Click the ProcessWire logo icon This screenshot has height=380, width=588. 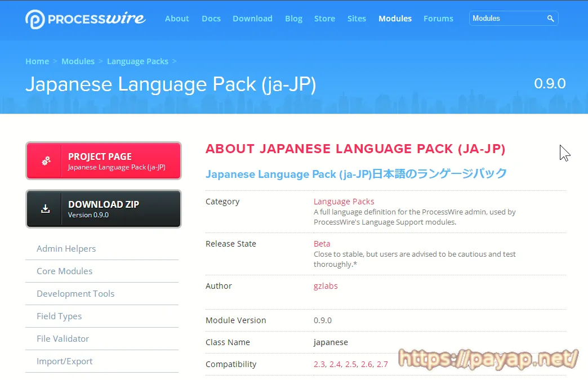[34, 18]
